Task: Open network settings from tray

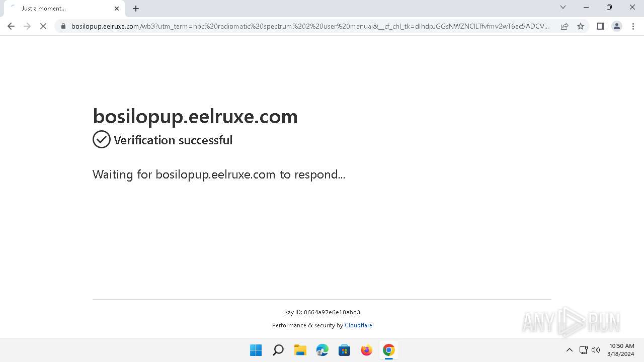Action: [x=584, y=350]
